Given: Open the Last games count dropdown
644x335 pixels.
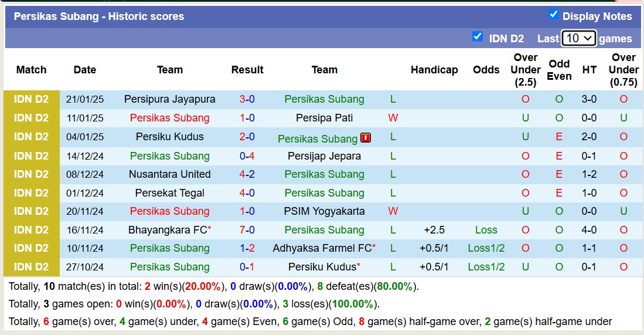Looking at the screenshot, I should (x=578, y=38).
